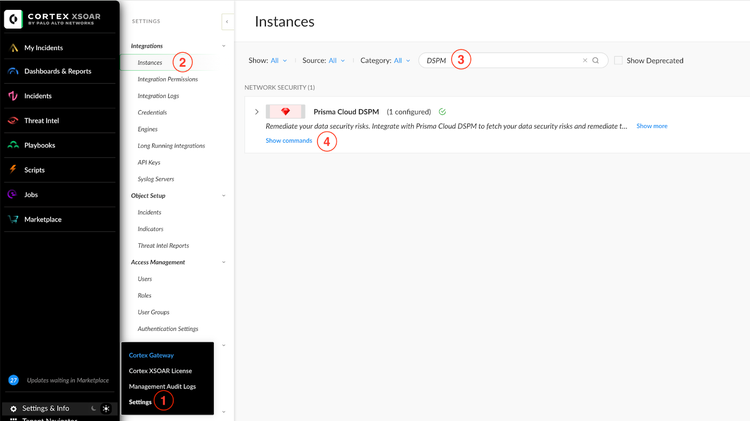
Task: Click Updates waiting in Marketplace text
Action: click(x=68, y=380)
